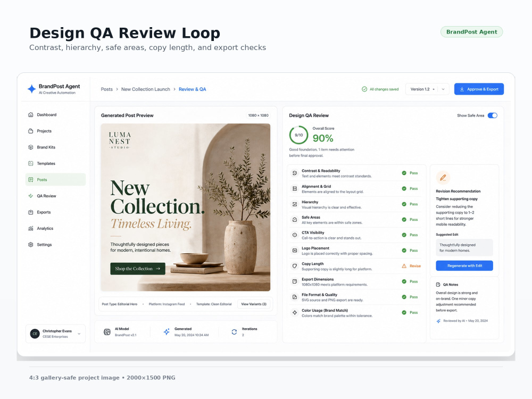Click the View Variants (3) button
Image resolution: width=532 pixels, height=399 pixels.
[x=254, y=304]
